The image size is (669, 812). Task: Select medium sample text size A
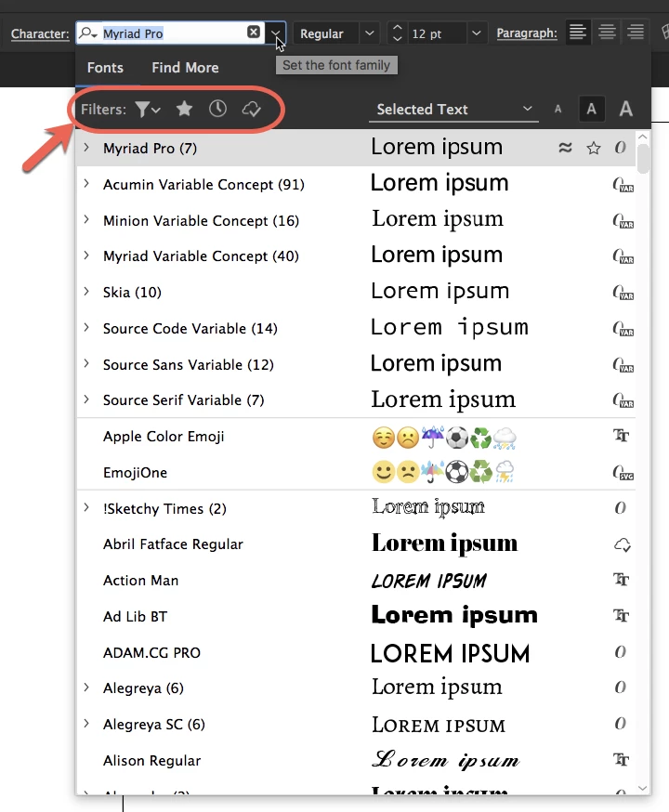(591, 109)
